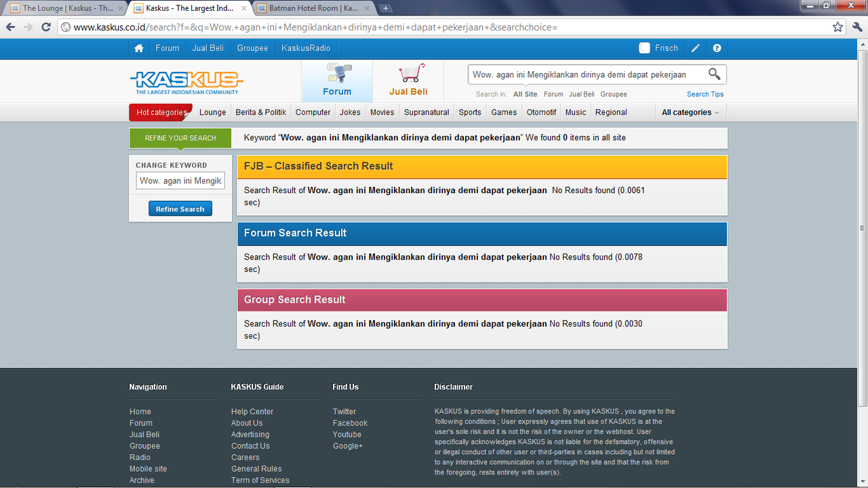Open Groupee in the blue top bar

click(x=252, y=48)
